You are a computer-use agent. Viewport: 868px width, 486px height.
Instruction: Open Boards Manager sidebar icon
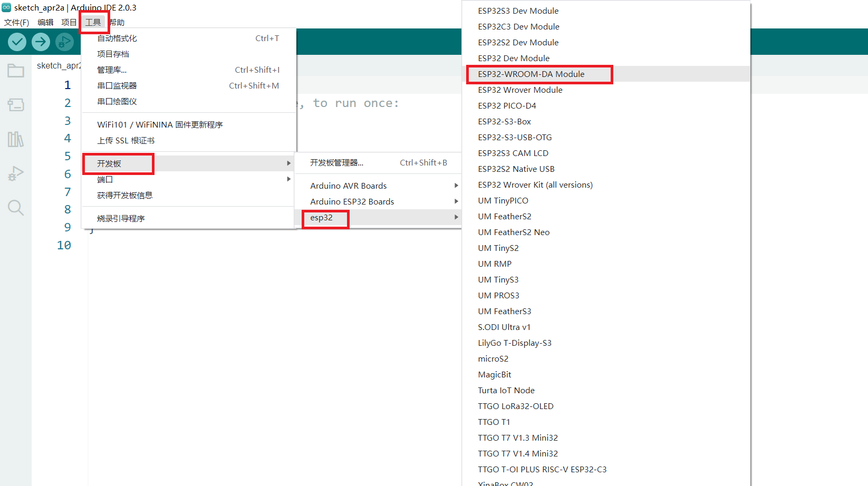[16, 105]
